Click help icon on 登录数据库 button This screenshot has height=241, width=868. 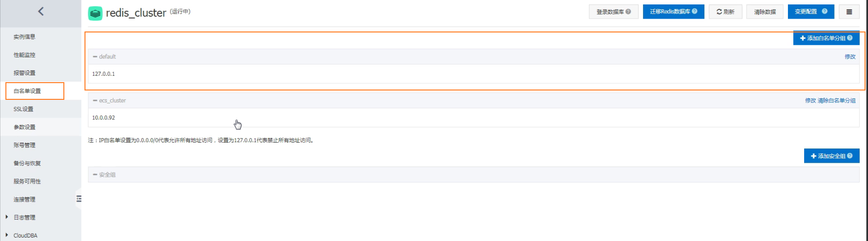coord(628,11)
